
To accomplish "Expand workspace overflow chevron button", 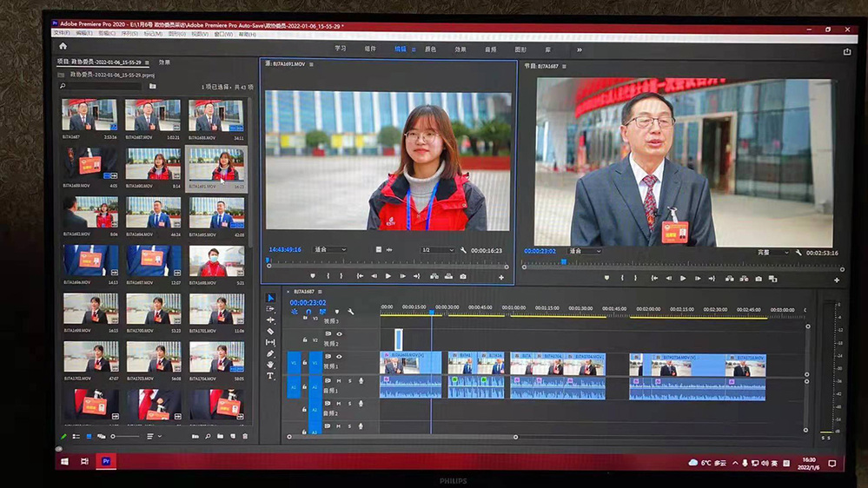I will pos(580,49).
